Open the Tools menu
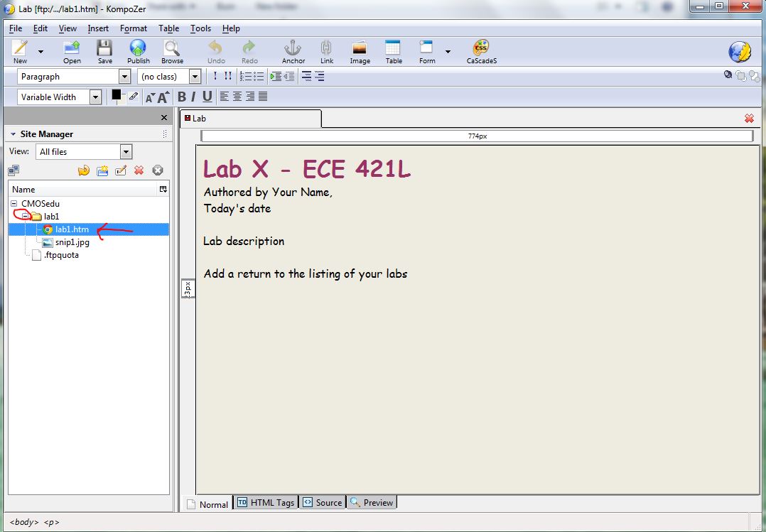766x532 pixels. pyautogui.click(x=200, y=28)
